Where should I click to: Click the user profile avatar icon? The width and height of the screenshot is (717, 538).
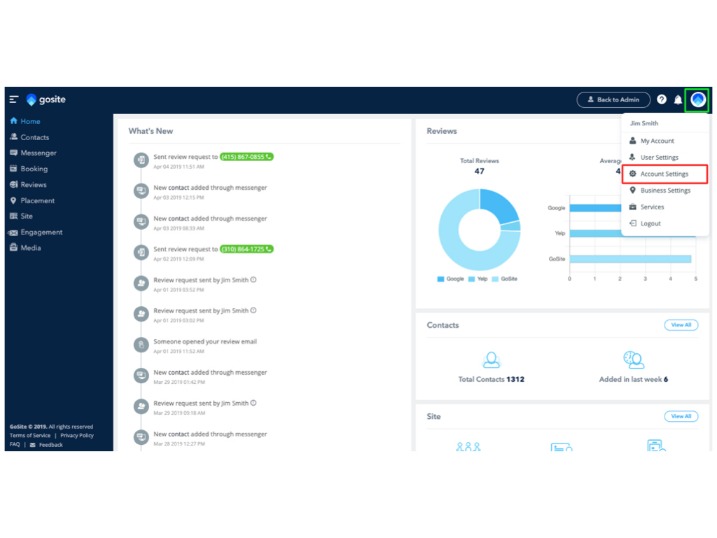[698, 100]
